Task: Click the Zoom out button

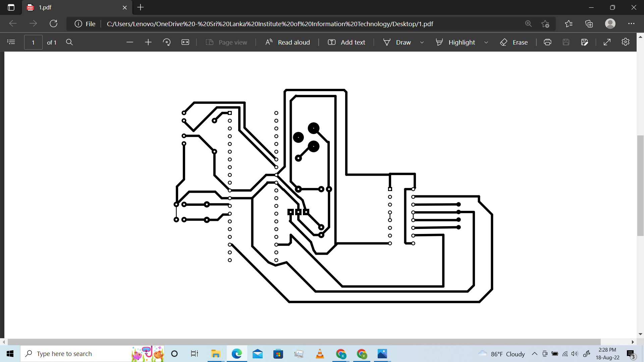Action: (130, 42)
